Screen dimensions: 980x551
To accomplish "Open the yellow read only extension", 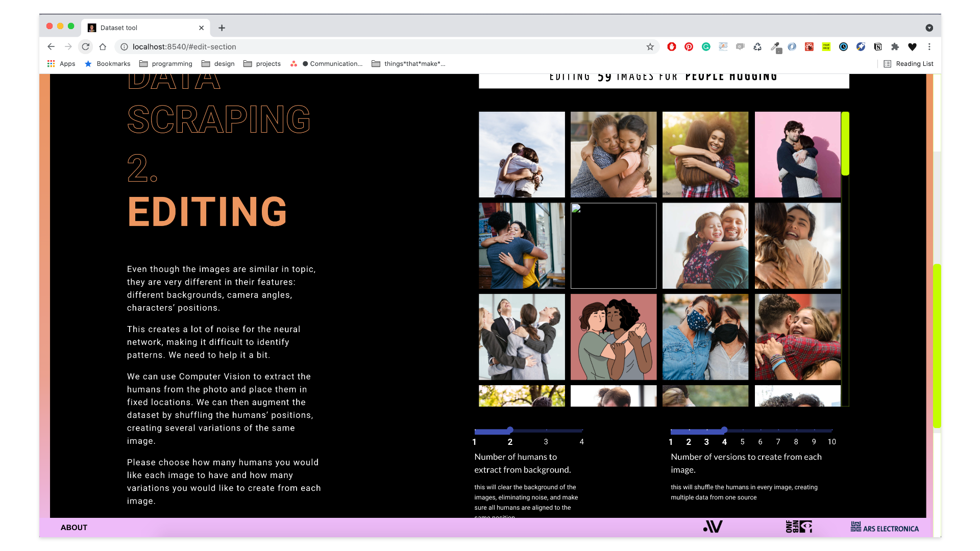I will point(826,47).
